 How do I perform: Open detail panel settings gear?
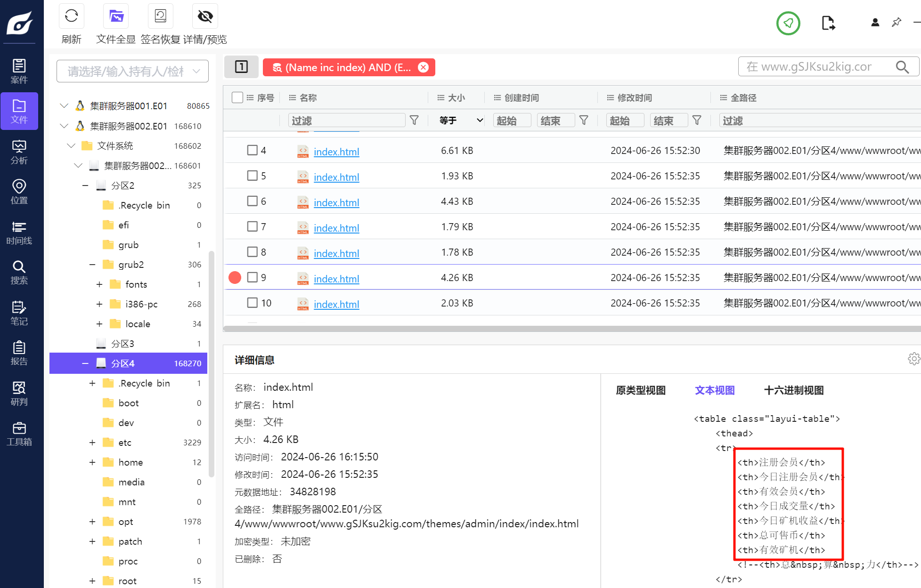tap(913, 359)
